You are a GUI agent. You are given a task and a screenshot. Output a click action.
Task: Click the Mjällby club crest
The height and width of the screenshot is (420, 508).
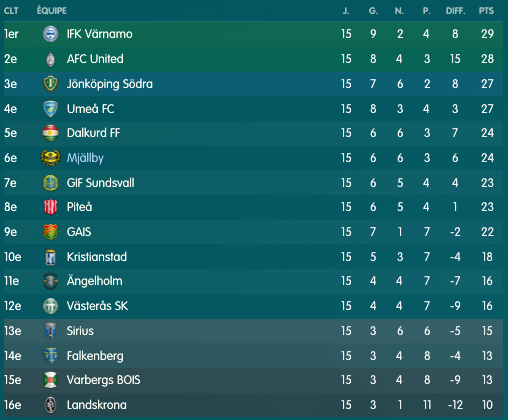(x=51, y=158)
